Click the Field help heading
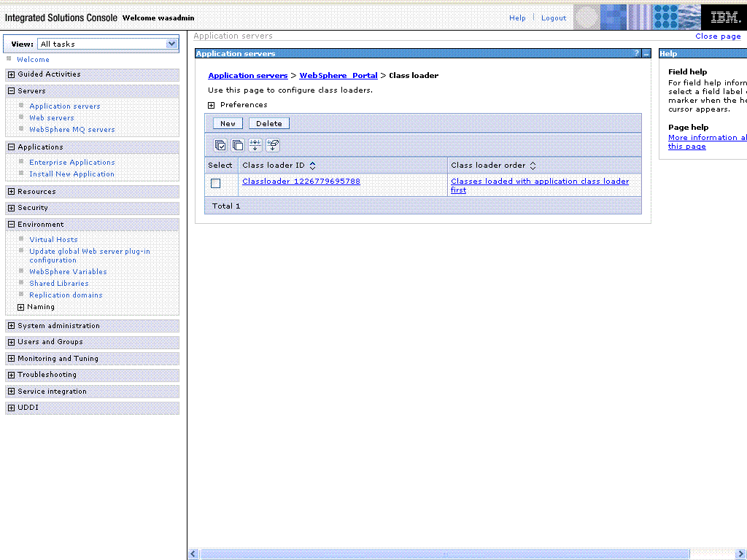The height and width of the screenshot is (560, 747). click(687, 72)
